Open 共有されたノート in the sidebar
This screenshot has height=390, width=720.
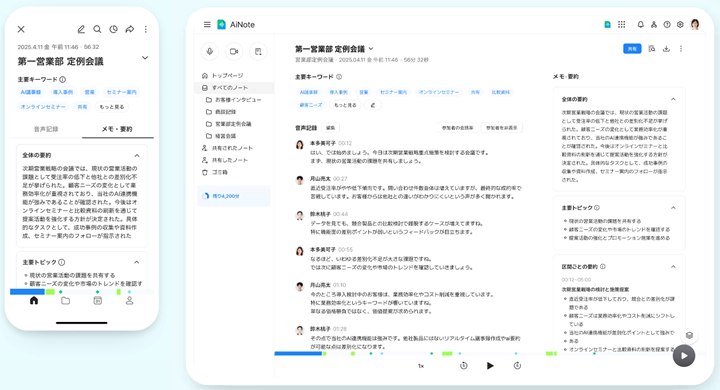coord(228,148)
